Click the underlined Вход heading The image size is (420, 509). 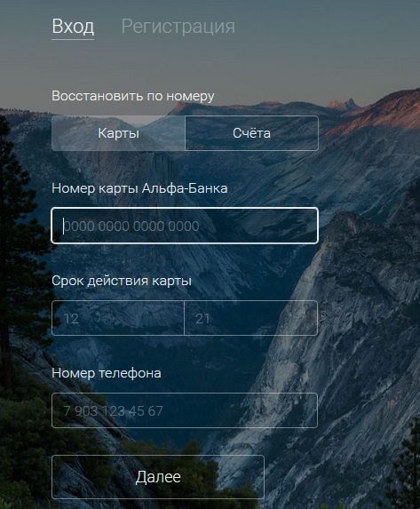click(x=73, y=27)
